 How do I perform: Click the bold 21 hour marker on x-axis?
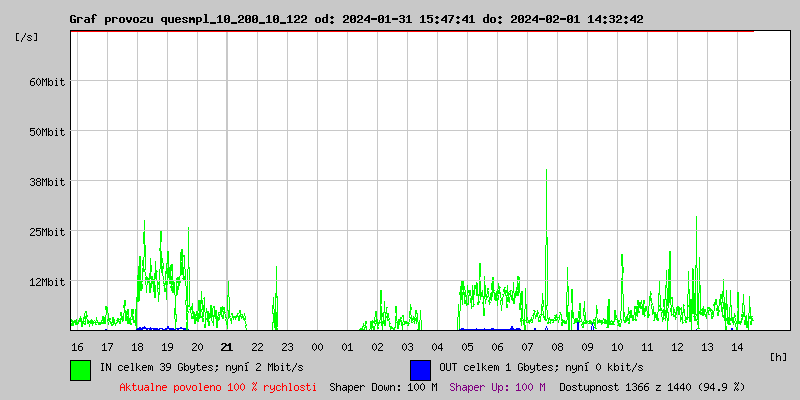point(227,346)
